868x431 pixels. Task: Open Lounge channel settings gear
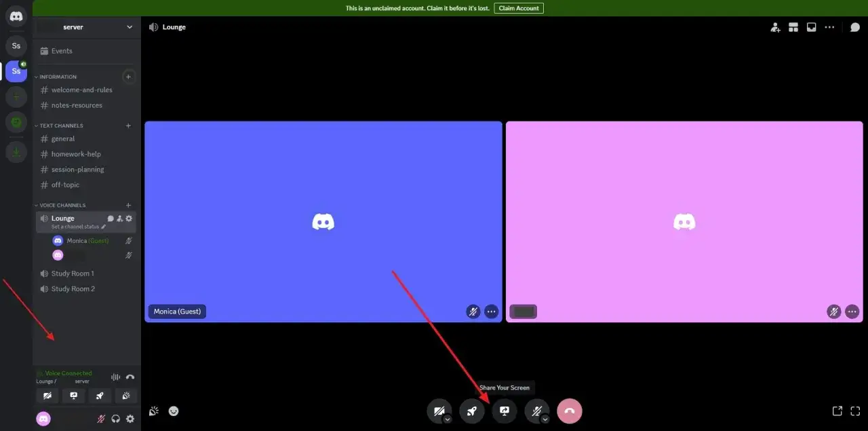coord(129,219)
